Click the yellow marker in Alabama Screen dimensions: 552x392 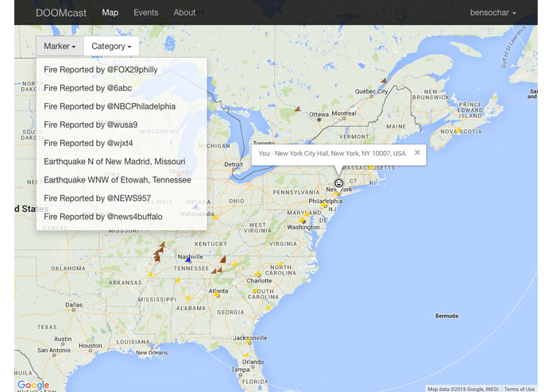[x=187, y=298]
